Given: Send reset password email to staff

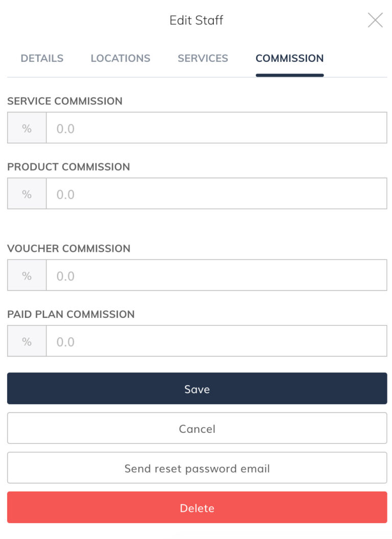Looking at the screenshot, I should click(x=196, y=468).
